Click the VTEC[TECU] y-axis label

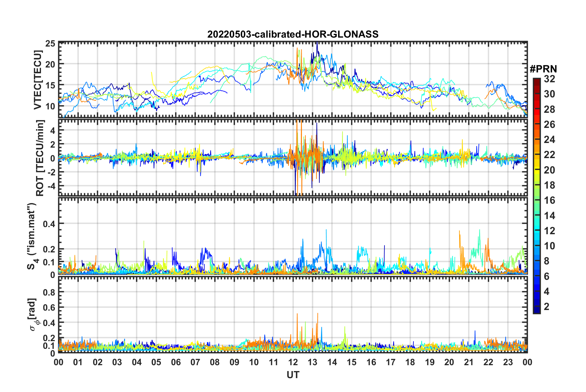38,80
